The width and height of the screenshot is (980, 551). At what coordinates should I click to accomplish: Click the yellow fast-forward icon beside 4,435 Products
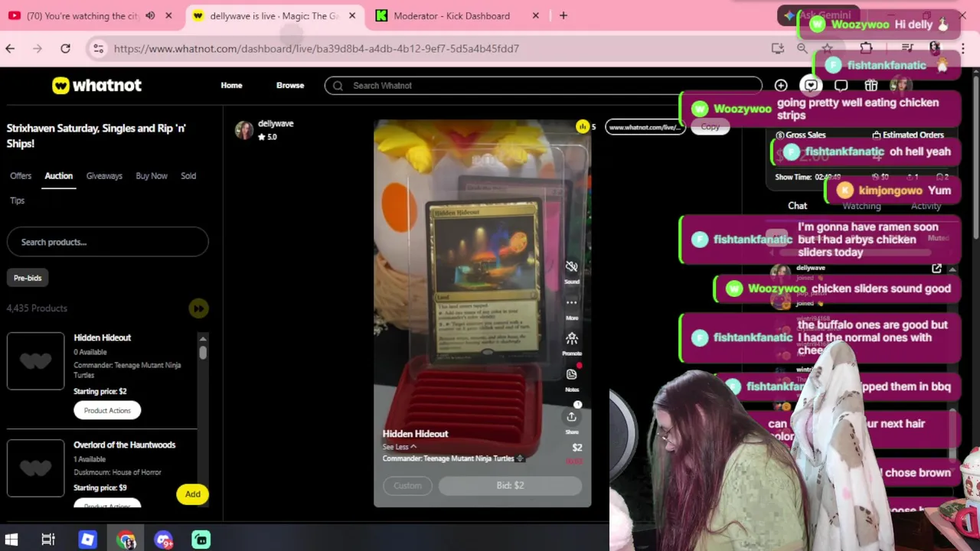click(x=198, y=308)
